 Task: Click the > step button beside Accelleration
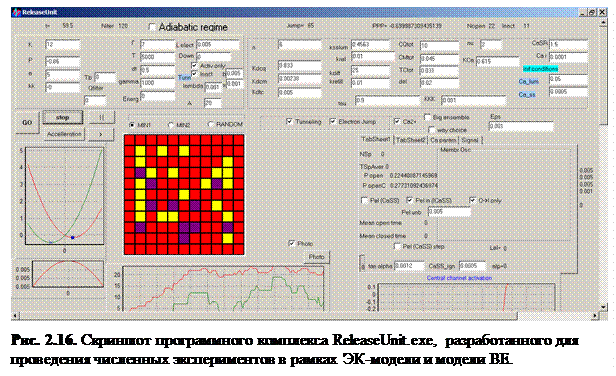[x=101, y=134]
